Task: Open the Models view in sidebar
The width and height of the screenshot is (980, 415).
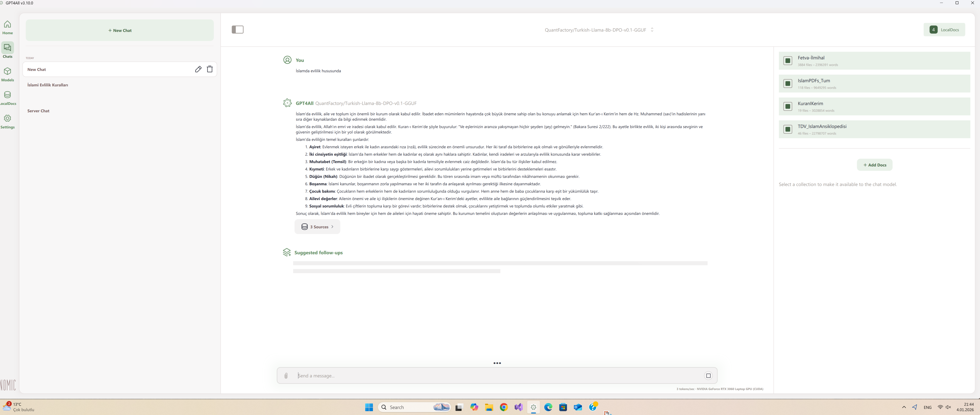Action: tap(8, 74)
